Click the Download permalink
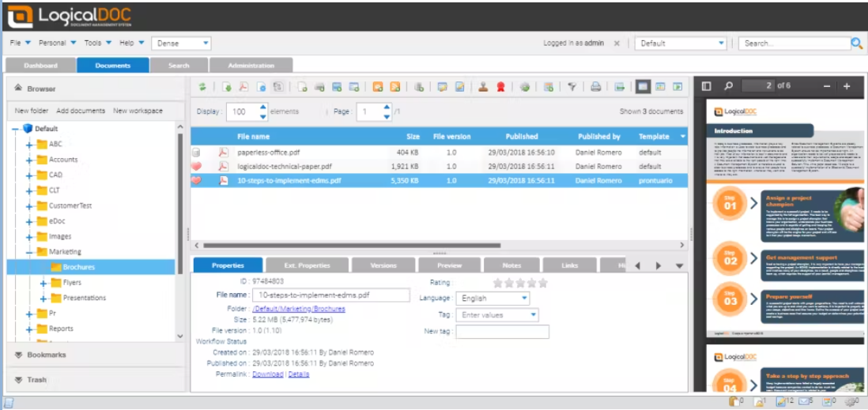This screenshot has width=868, height=410. (x=267, y=374)
